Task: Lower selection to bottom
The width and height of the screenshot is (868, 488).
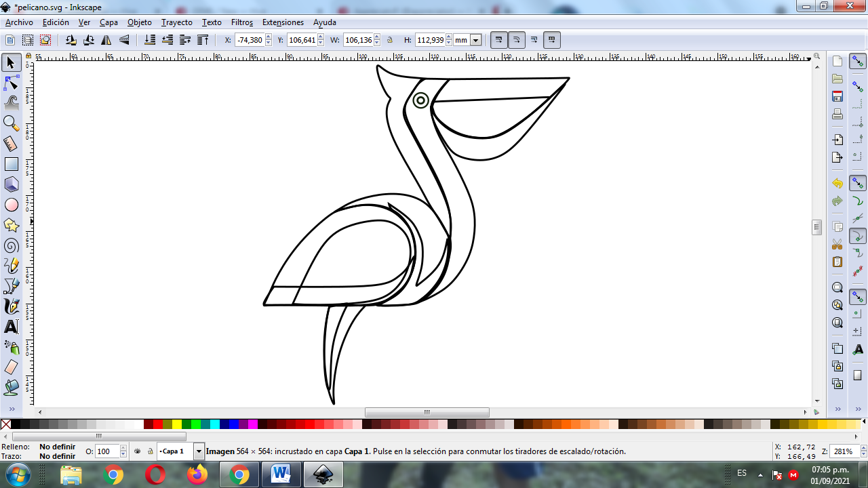Action: click(150, 40)
